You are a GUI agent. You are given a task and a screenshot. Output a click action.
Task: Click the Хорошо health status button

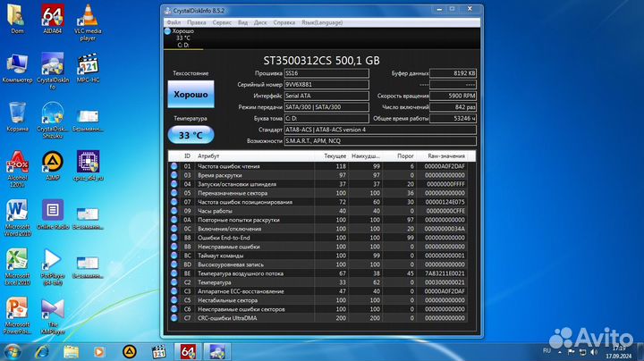(x=191, y=94)
